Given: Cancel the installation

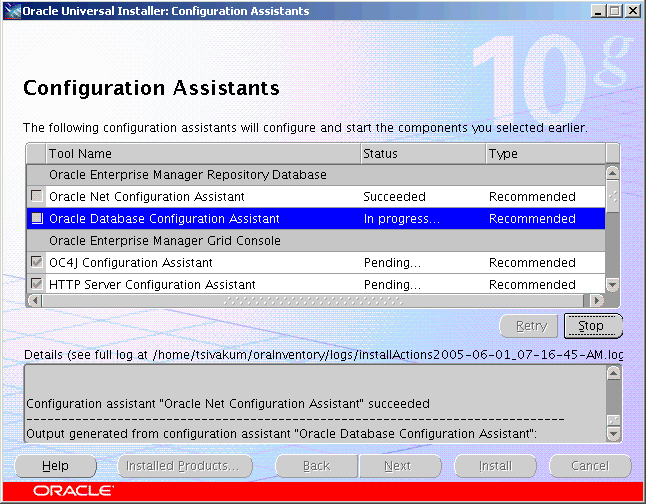Looking at the screenshot, I should (590, 466).
